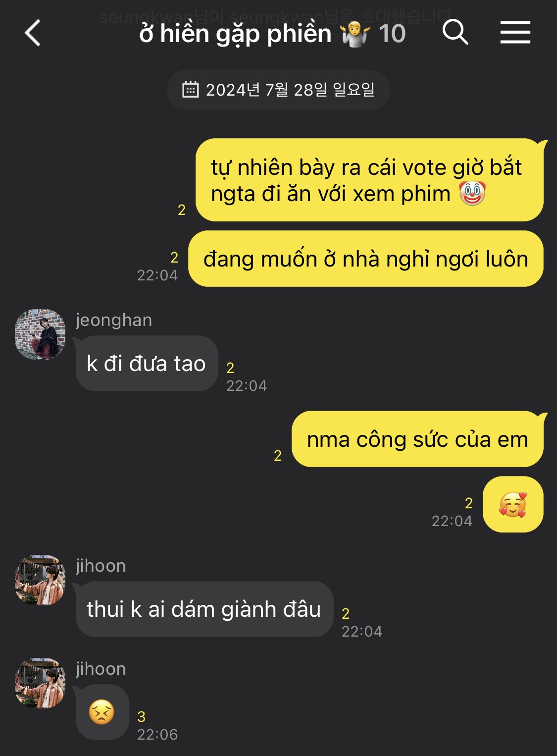Tap the yellow bubble 'nma công sức của em'
557x756 pixels.
pyautogui.click(x=417, y=439)
